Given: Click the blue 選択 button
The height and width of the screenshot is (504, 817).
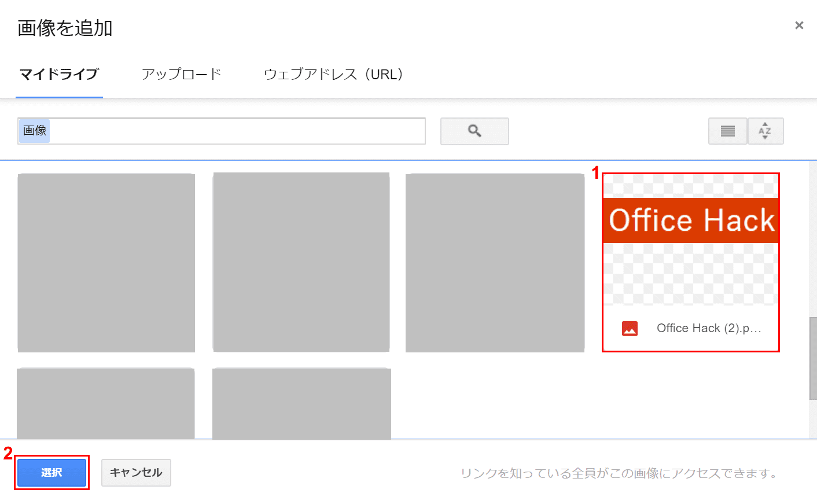Looking at the screenshot, I should pos(52,473).
